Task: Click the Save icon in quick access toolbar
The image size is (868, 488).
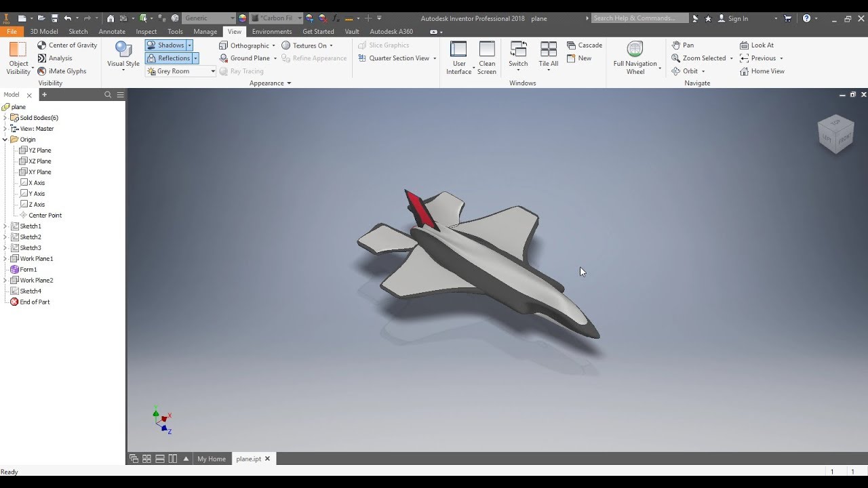Action: tap(55, 18)
